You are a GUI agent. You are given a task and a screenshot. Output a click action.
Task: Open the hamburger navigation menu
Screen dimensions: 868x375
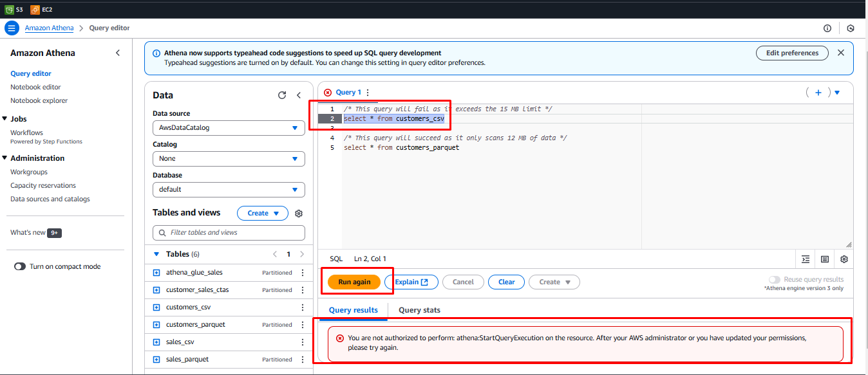[12, 28]
